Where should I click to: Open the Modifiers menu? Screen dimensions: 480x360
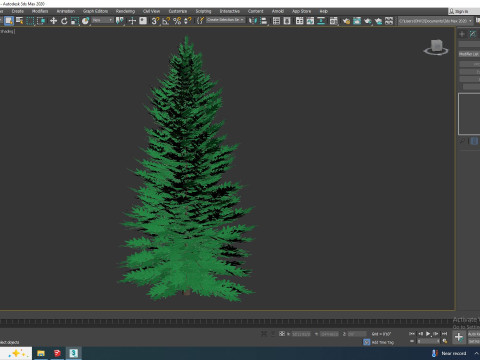click(40, 11)
